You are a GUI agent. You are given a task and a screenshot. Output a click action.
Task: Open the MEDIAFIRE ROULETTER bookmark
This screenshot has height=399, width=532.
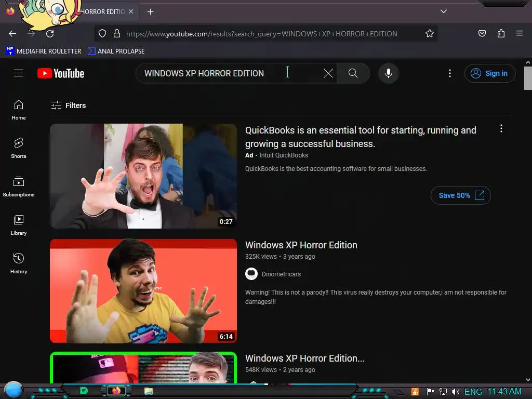(x=44, y=51)
